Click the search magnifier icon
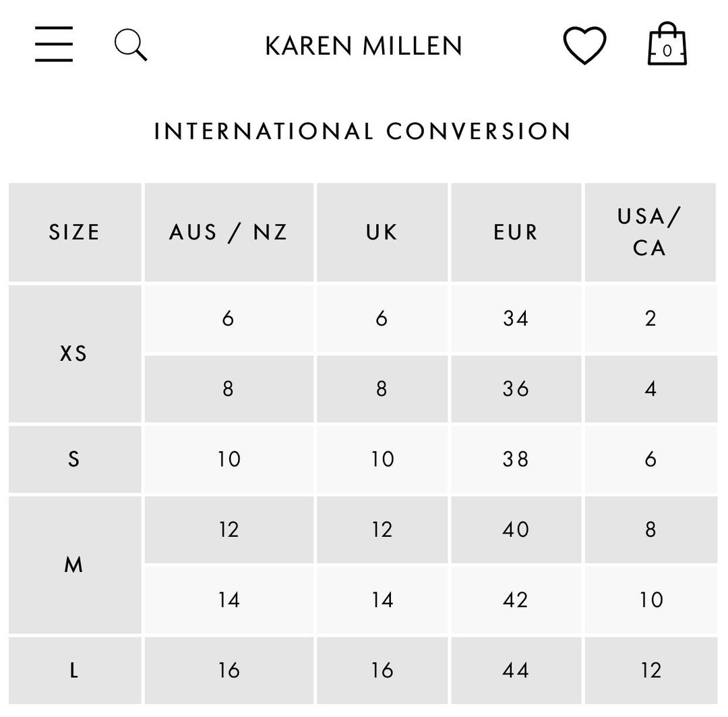The width and height of the screenshot is (728, 717). [130, 45]
